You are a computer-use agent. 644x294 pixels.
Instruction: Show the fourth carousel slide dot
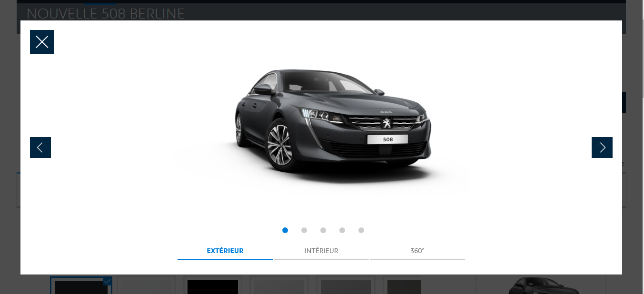click(x=342, y=230)
